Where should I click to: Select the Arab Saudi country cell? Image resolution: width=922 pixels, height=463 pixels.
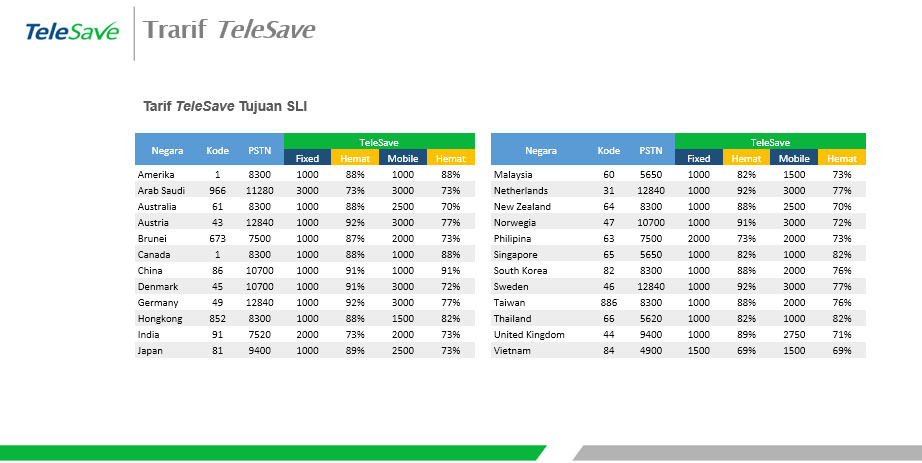tap(161, 191)
